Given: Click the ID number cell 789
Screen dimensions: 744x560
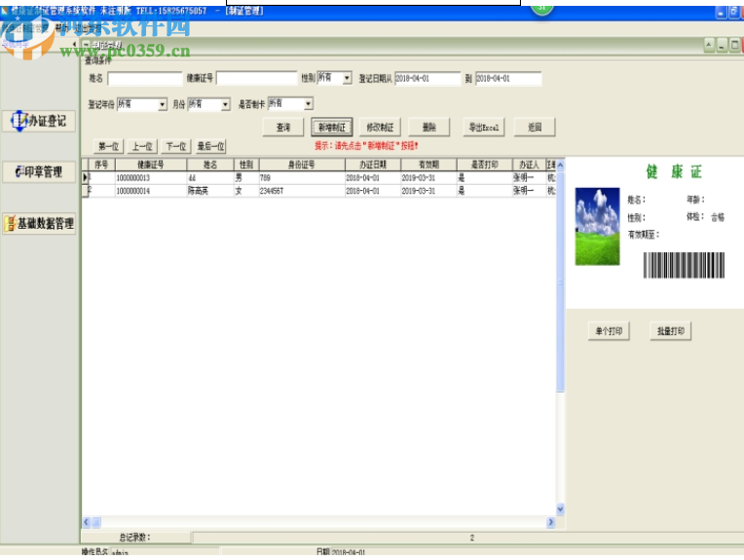Looking at the screenshot, I should click(x=302, y=177).
